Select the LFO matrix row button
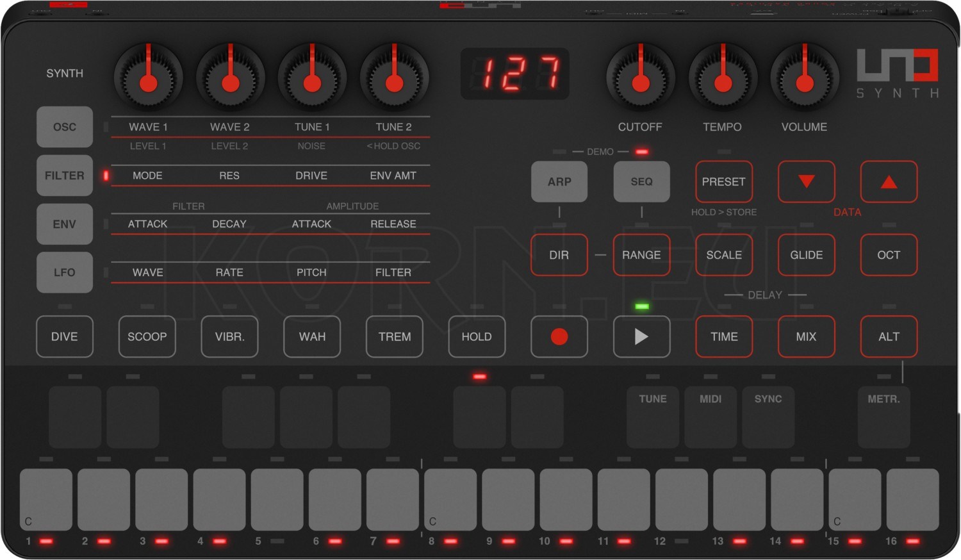The image size is (961, 560). [65, 272]
